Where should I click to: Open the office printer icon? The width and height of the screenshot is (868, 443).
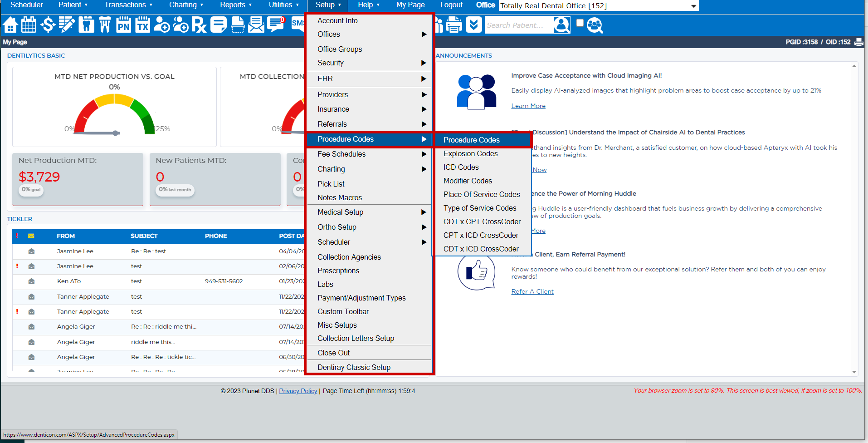454,25
